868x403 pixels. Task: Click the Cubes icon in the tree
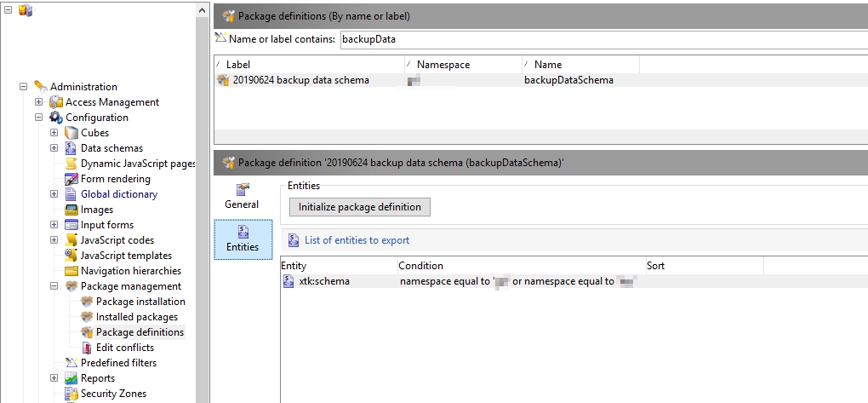71,133
